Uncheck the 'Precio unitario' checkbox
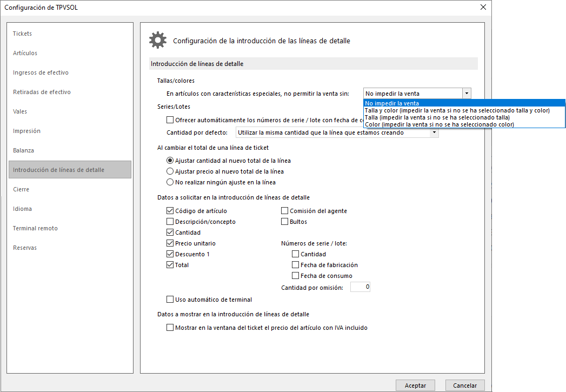This screenshot has width=566, height=392. pyautogui.click(x=170, y=243)
